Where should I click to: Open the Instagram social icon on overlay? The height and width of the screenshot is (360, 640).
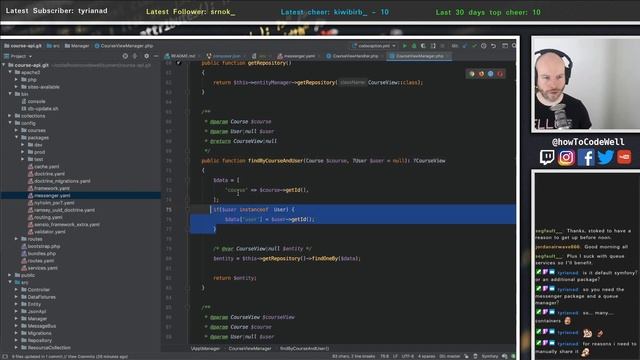point(566,157)
